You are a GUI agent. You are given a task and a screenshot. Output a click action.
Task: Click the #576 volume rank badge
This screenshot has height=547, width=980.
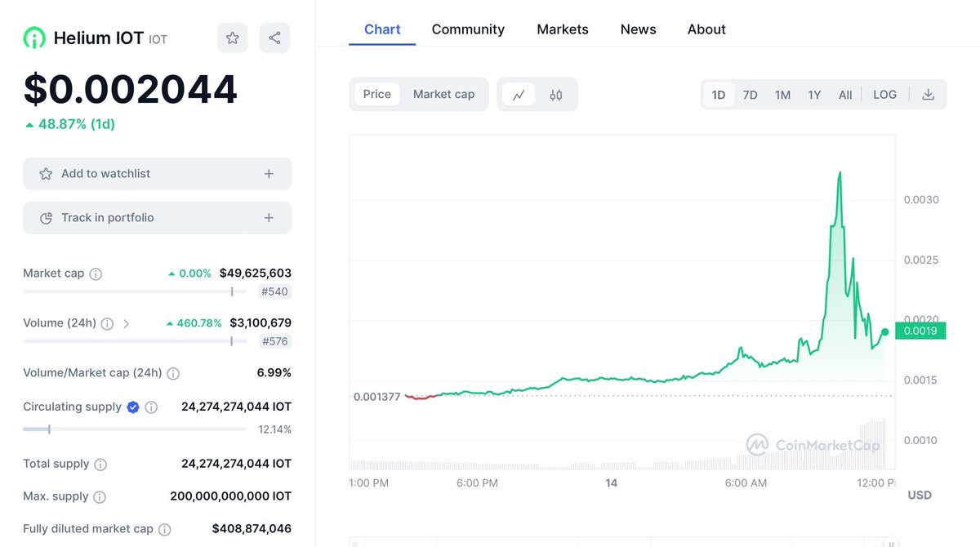click(x=274, y=341)
